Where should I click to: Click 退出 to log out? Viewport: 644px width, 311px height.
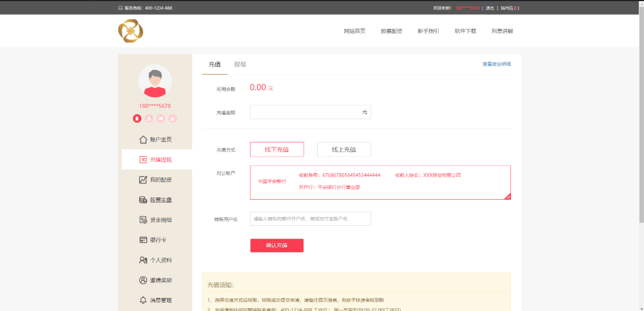pyautogui.click(x=489, y=8)
